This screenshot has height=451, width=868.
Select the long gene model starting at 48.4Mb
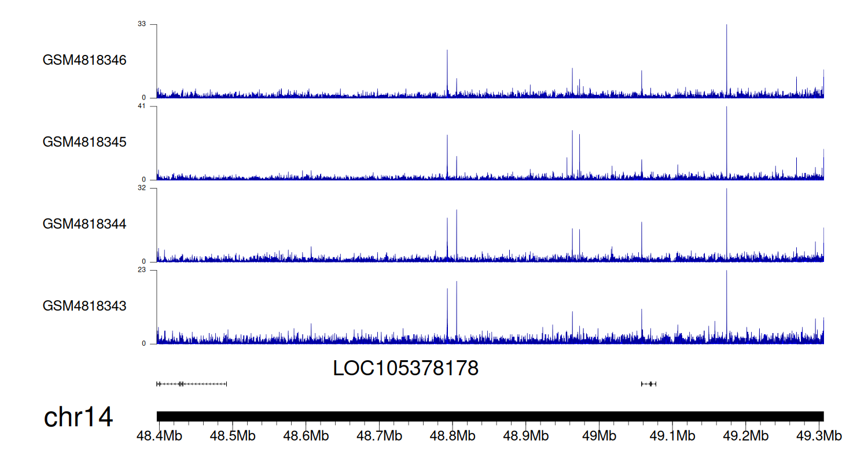pyautogui.click(x=192, y=383)
